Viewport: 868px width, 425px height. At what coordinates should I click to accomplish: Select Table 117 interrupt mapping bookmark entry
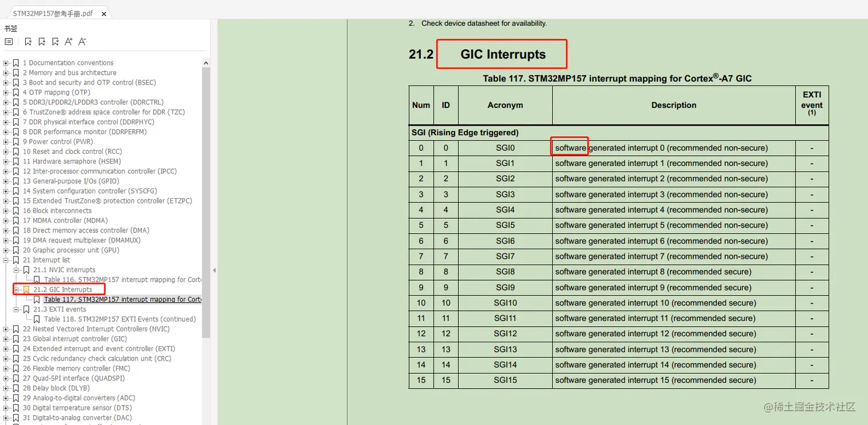pos(123,300)
